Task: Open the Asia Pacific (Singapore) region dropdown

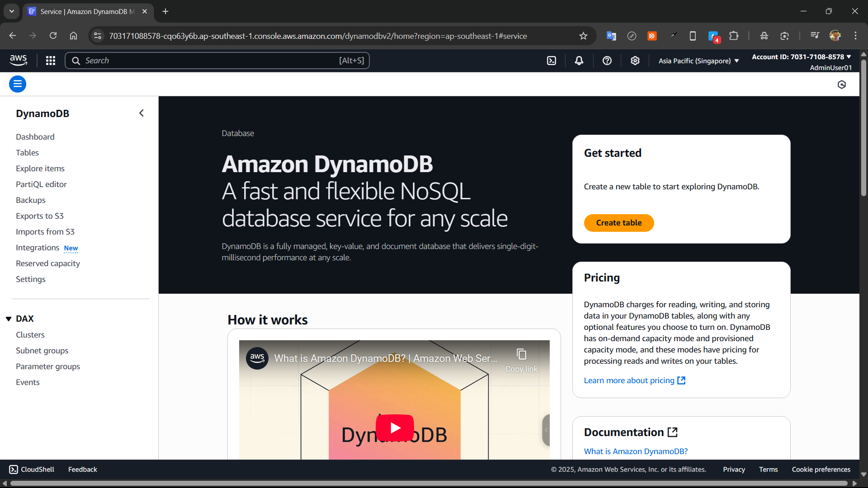Action: coord(698,61)
